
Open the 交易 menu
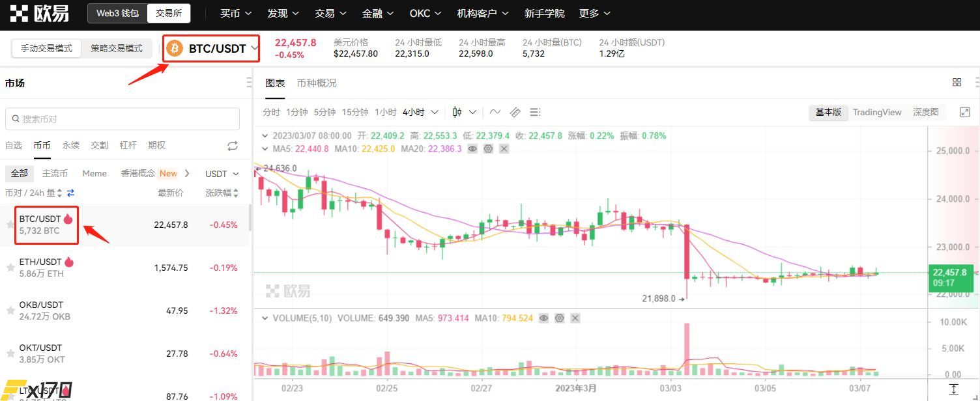click(330, 13)
